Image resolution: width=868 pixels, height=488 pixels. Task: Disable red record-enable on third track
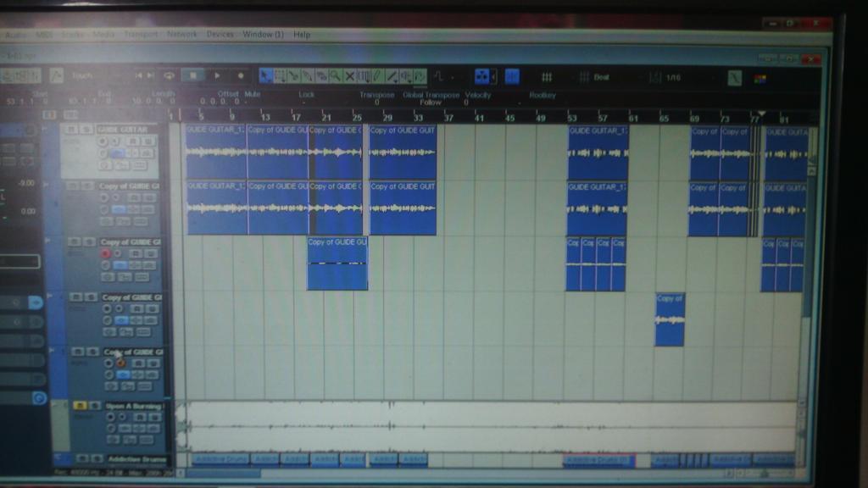(105, 253)
